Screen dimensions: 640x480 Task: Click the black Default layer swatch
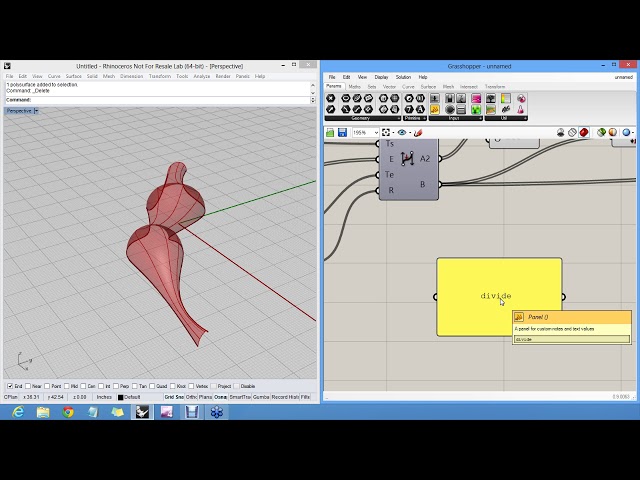pos(120,397)
